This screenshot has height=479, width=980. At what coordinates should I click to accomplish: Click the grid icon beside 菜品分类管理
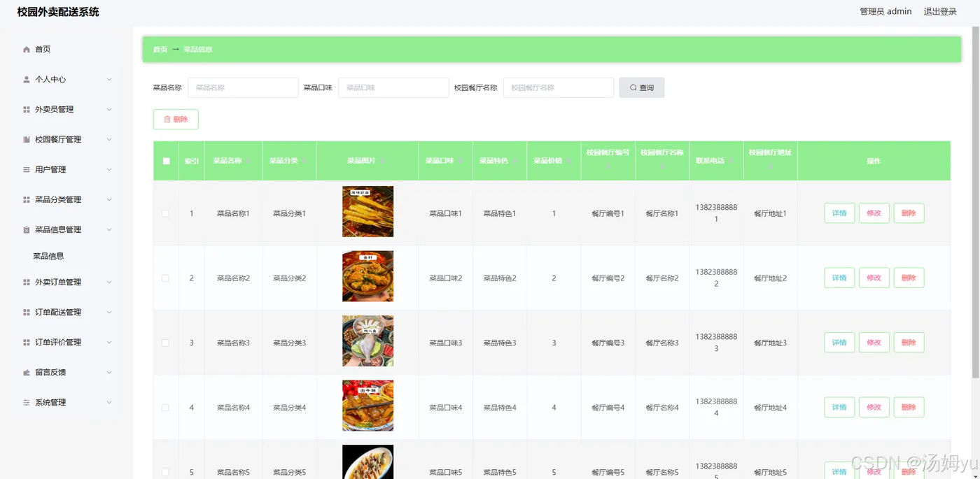27,200
